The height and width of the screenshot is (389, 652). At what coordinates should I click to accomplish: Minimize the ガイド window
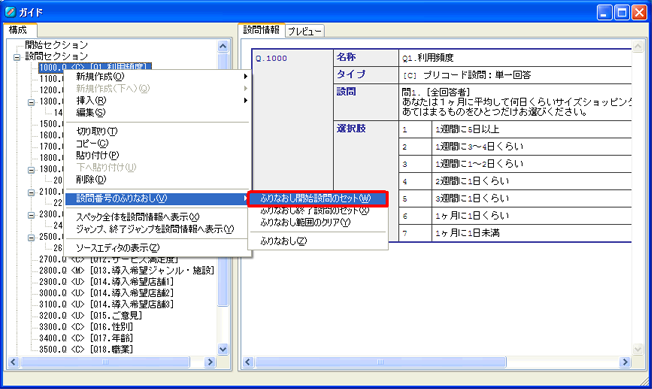[x=605, y=12]
